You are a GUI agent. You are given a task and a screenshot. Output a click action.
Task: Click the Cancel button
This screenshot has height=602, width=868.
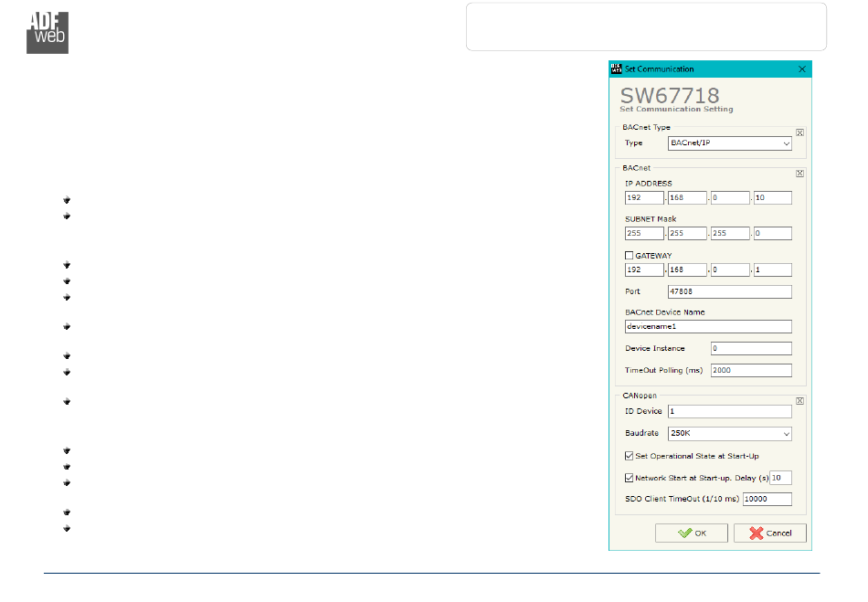770,533
